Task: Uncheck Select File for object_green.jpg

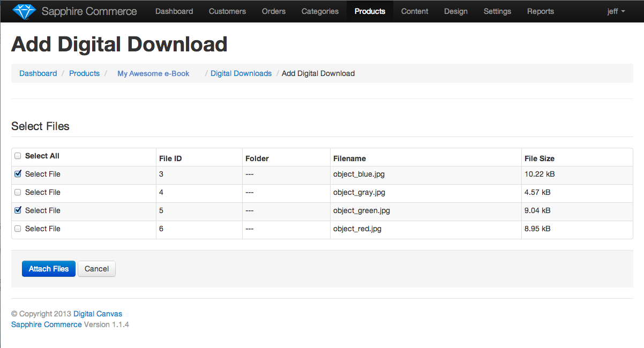Action: (x=18, y=210)
